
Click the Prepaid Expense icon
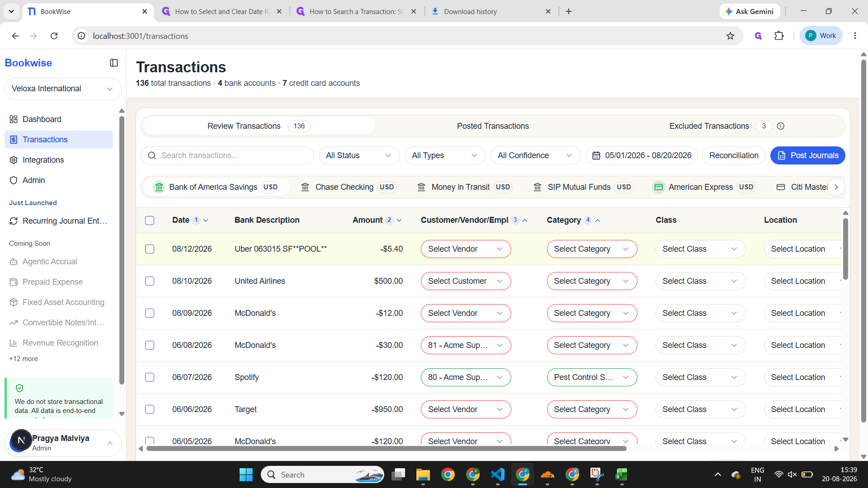(x=14, y=282)
